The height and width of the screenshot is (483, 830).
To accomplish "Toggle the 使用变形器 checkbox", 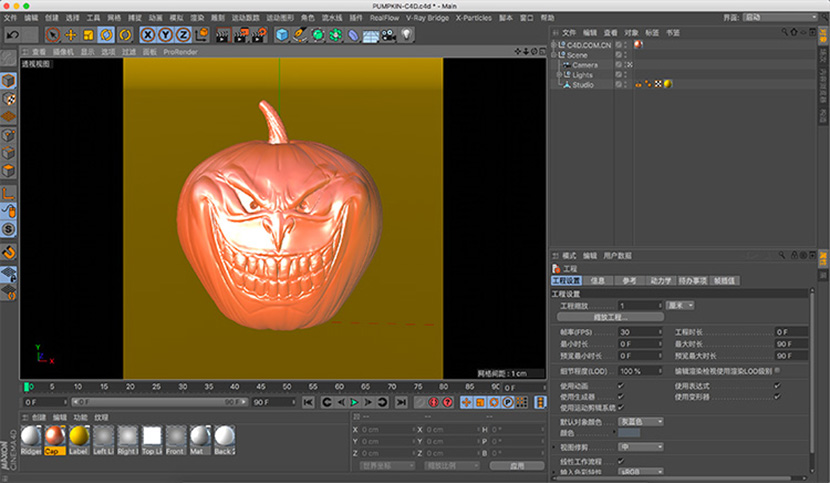I will tap(777, 396).
